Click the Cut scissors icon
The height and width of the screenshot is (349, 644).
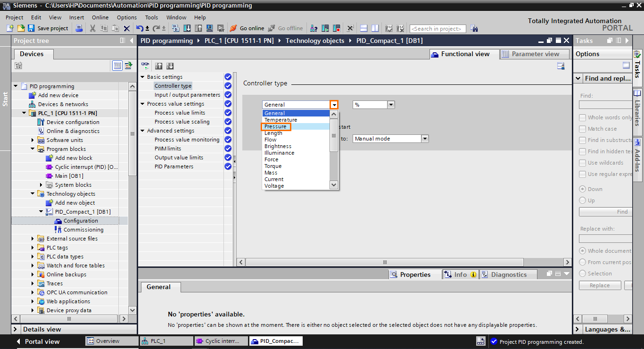tap(92, 28)
